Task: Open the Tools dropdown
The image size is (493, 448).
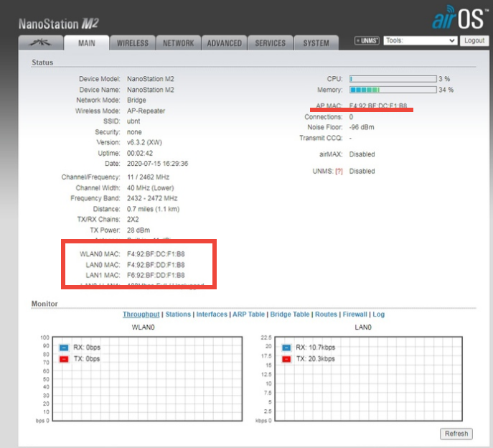Action: tap(420, 41)
